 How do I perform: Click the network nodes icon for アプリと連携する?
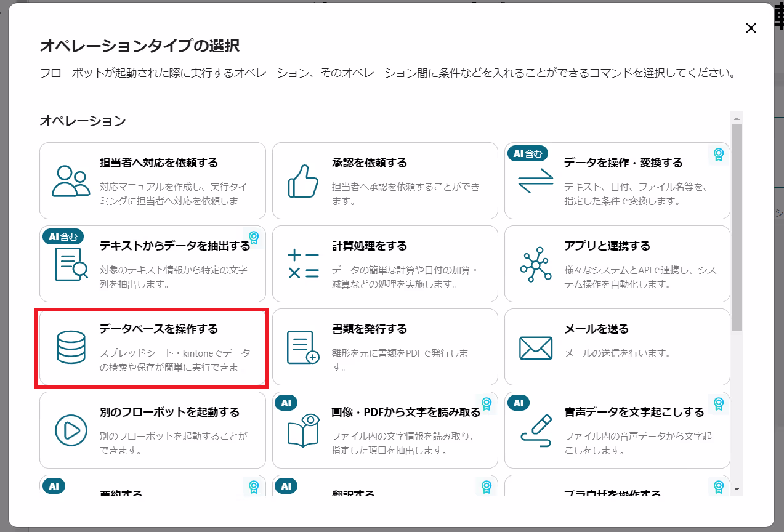click(536, 264)
